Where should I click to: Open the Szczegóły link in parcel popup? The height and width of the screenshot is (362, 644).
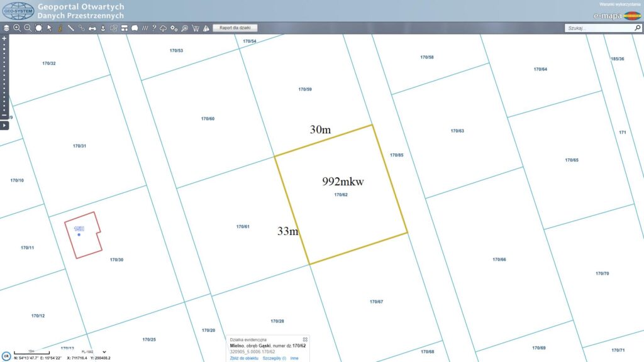pos(274,358)
